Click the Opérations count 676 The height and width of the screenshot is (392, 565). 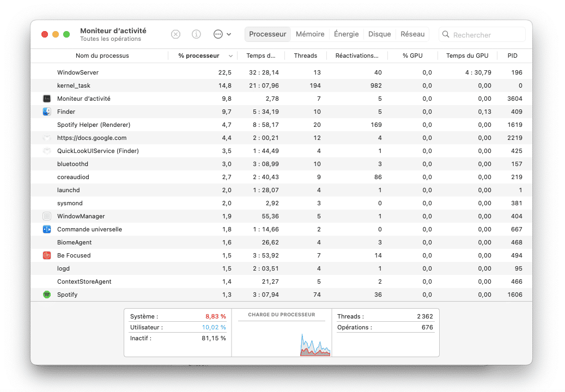[427, 327]
